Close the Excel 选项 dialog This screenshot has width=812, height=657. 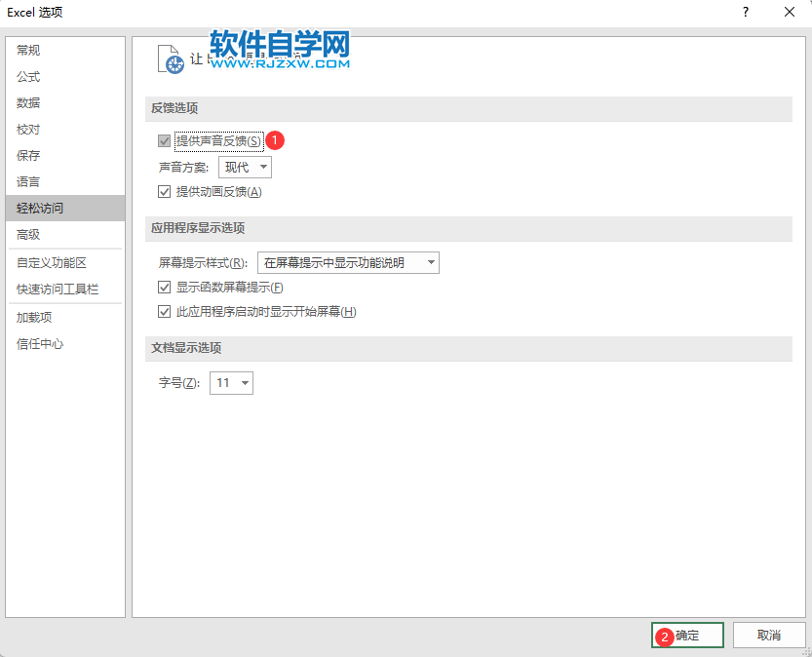coord(790,12)
